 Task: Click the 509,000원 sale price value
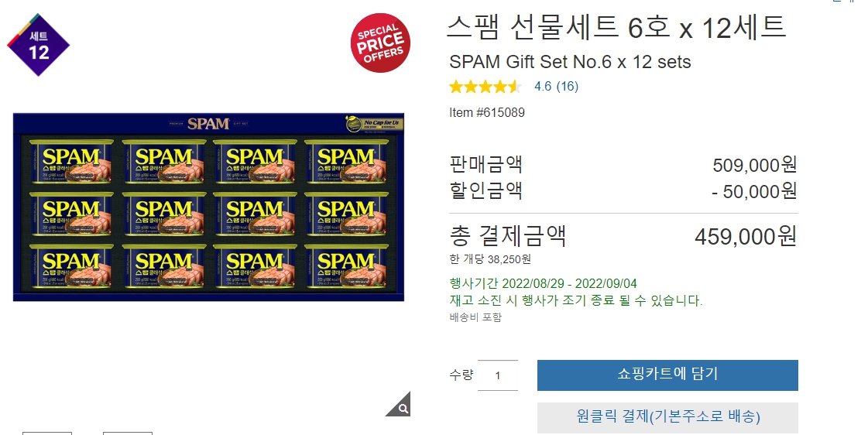coord(754,165)
